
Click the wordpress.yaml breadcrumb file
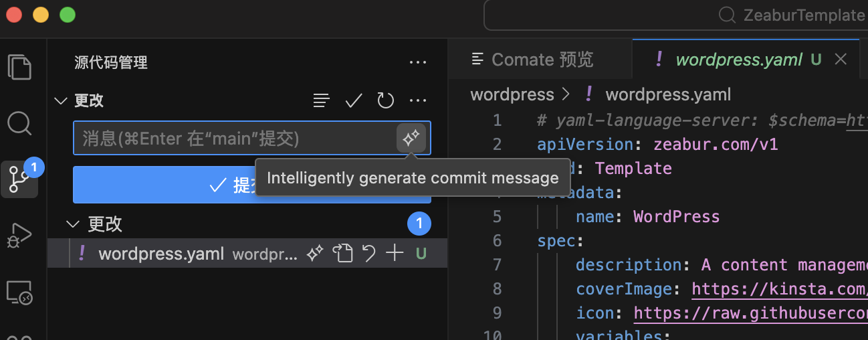click(668, 95)
